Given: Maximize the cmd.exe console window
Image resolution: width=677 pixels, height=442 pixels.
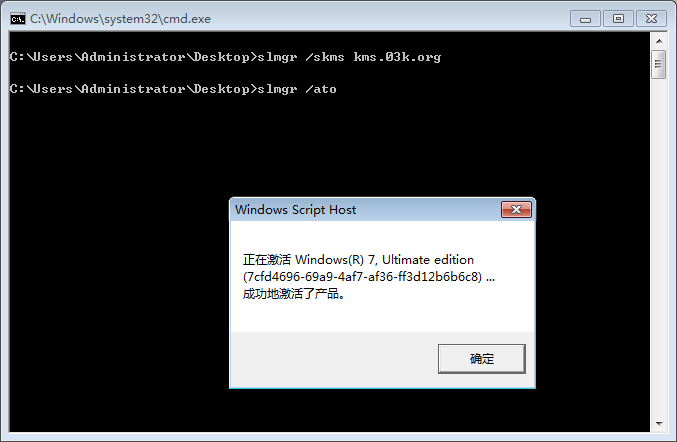Looking at the screenshot, I should (x=616, y=18).
